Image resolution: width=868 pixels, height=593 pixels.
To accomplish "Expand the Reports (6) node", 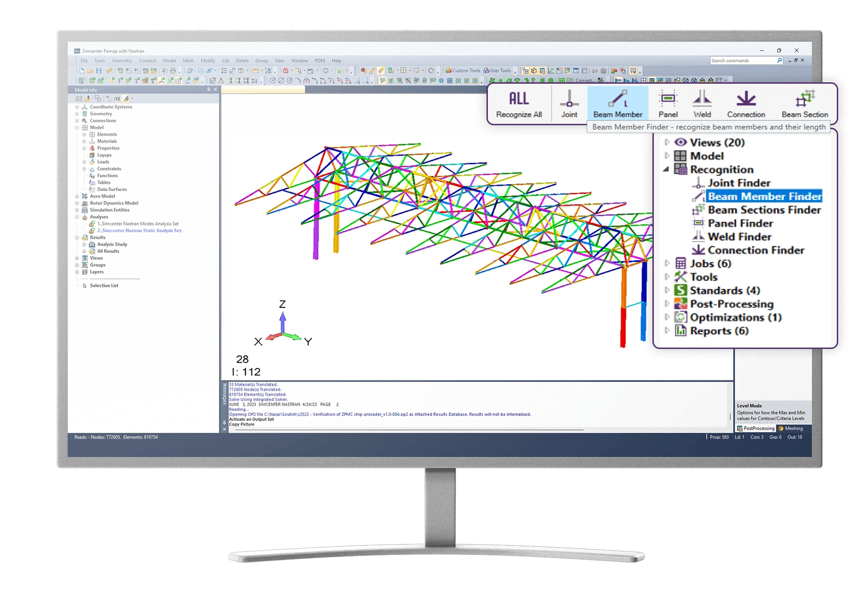I will click(x=667, y=331).
